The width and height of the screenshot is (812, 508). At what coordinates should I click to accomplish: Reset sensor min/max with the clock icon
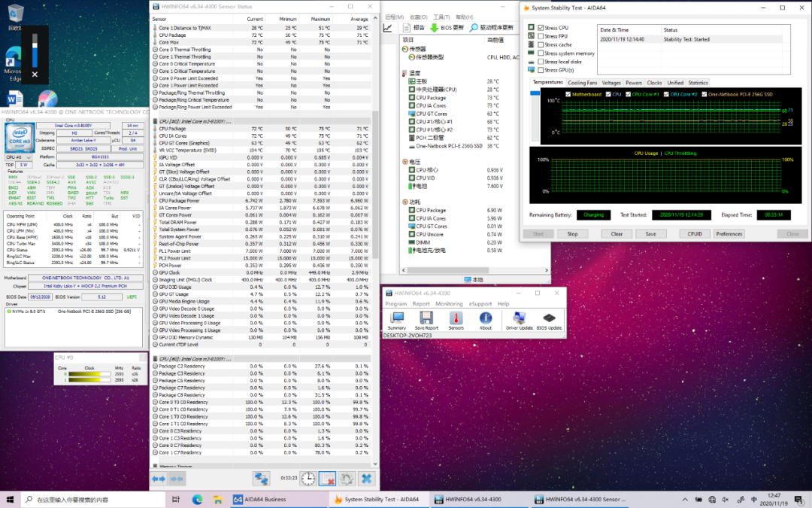click(x=308, y=478)
